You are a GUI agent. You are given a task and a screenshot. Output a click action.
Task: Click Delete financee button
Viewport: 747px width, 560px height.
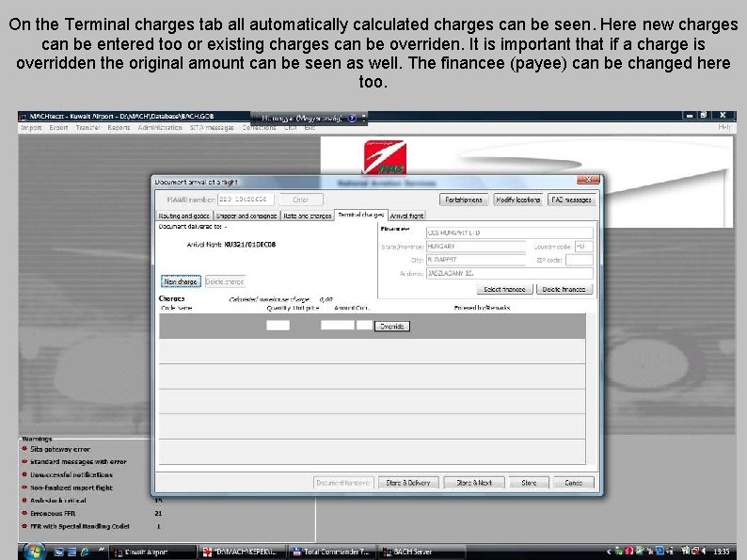tap(564, 289)
